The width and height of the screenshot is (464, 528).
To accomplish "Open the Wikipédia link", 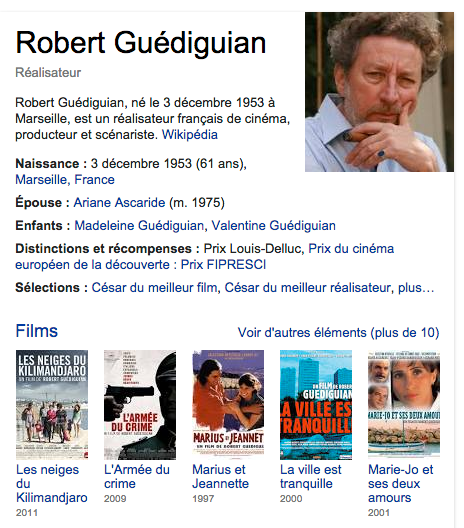I will coord(190,135).
